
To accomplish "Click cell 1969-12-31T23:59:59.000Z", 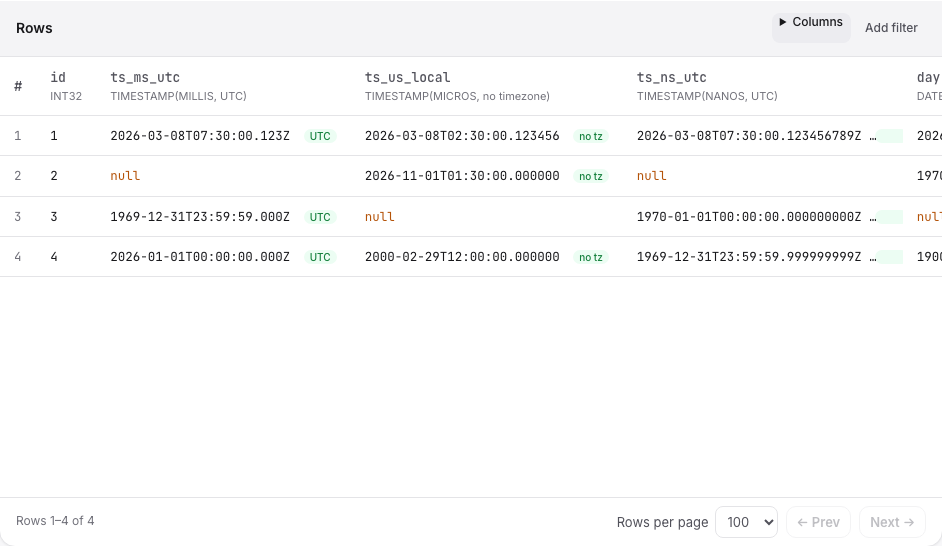I will pos(200,217).
